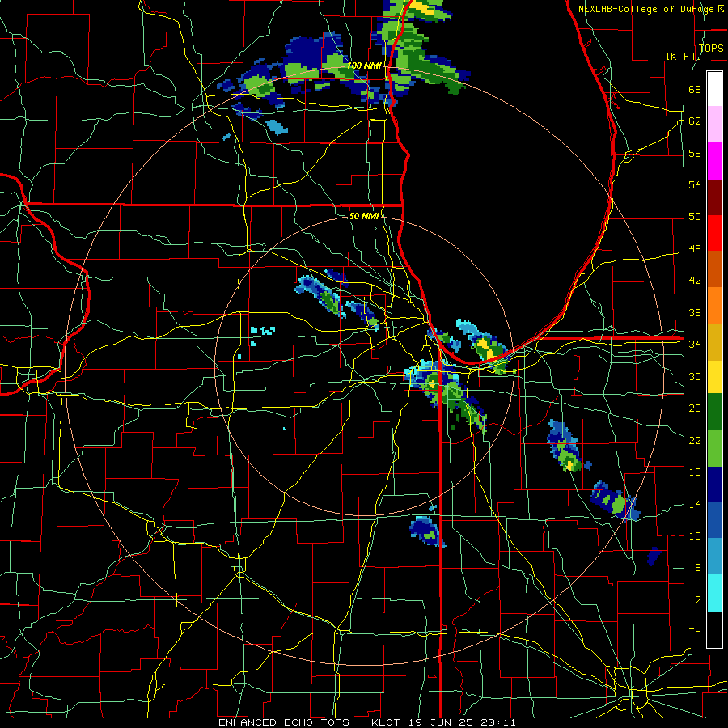This screenshot has width=728, height=728.
Task: Click the light green legend color band
Action: coord(714,448)
